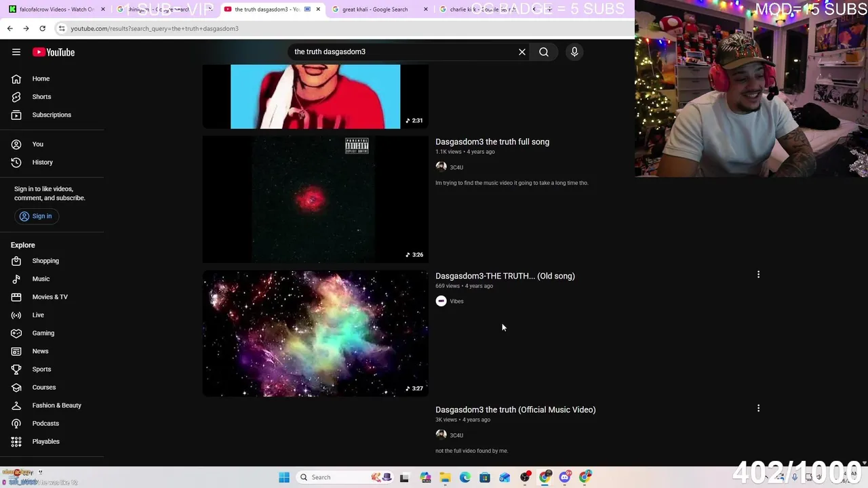868x488 pixels.
Task: Open more options for 'Old song' video
Action: click(x=758, y=274)
